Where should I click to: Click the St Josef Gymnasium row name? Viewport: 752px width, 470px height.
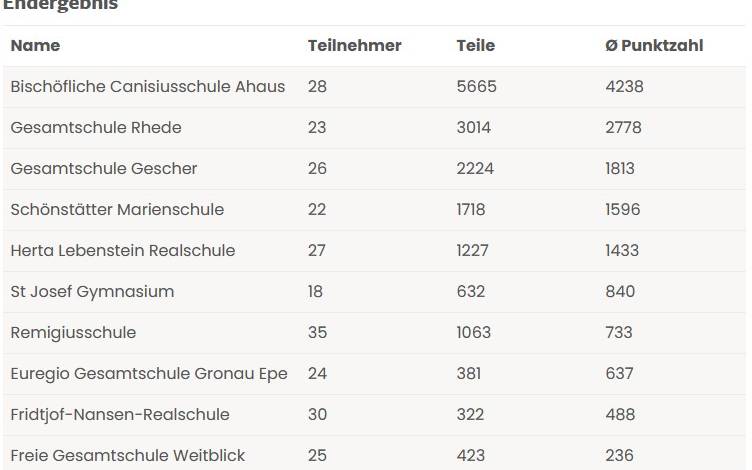[92, 292]
